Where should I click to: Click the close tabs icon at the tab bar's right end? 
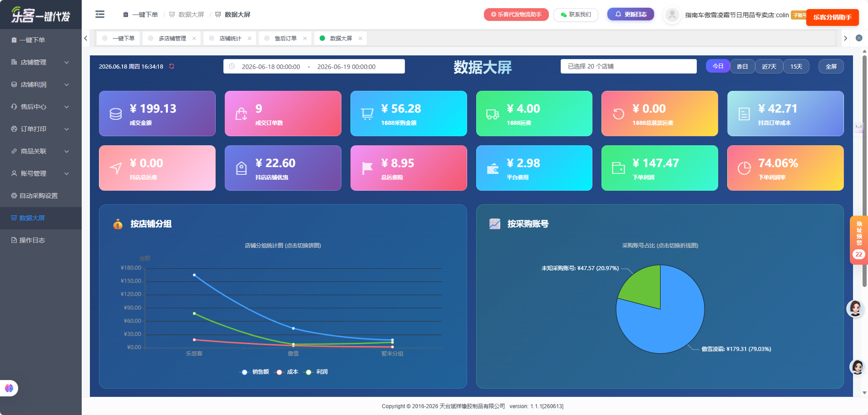859,38
